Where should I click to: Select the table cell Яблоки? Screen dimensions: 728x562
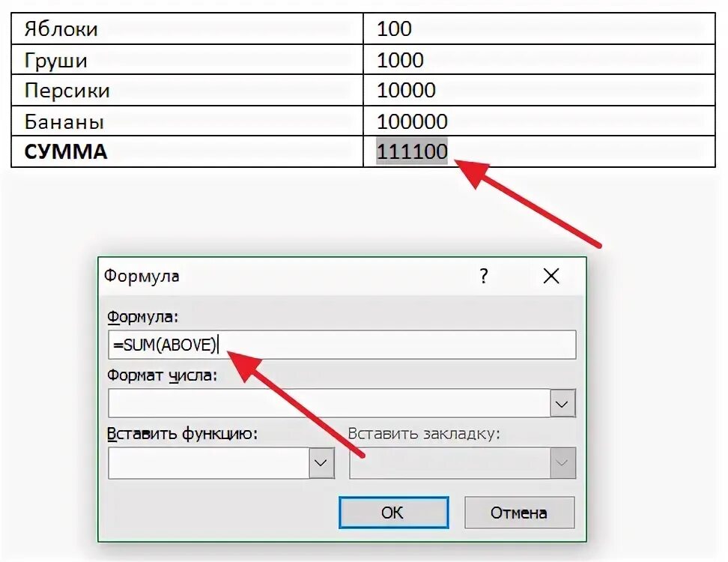tap(187, 28)
